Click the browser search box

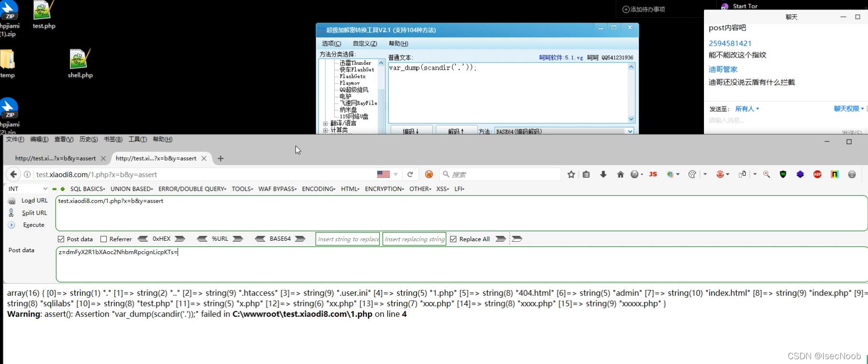coord(500,174)
